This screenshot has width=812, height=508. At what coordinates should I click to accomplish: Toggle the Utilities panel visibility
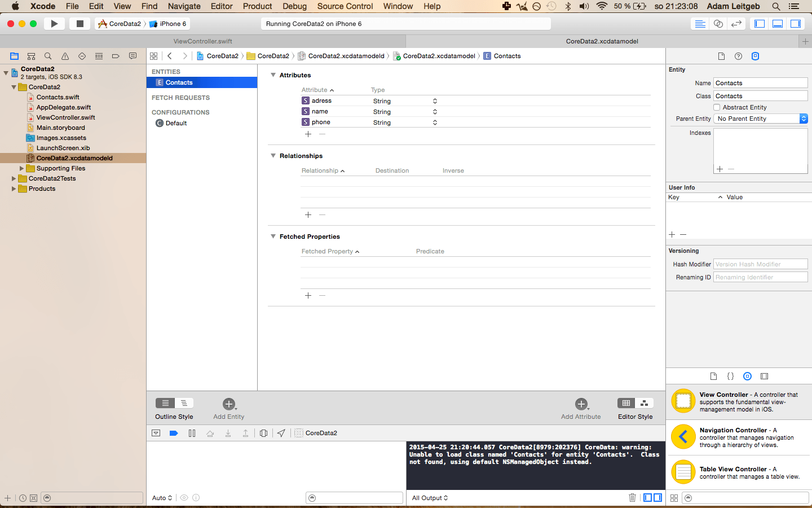tap(796, 24)
